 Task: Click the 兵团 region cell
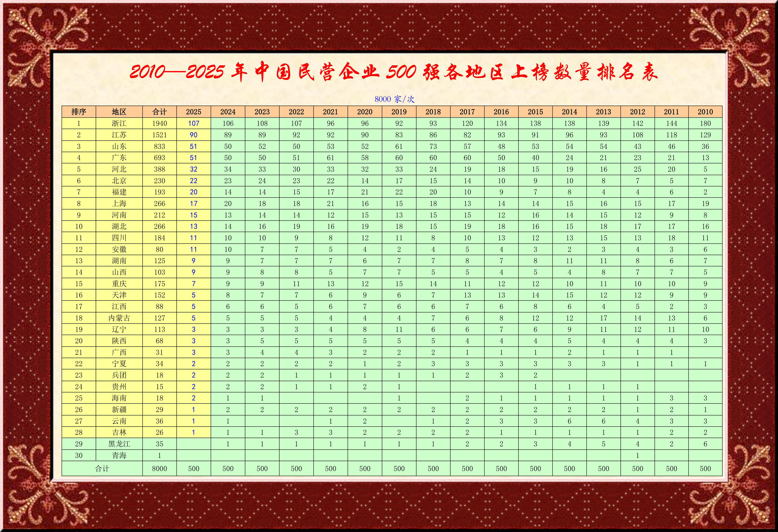click(x=119, y=375)
